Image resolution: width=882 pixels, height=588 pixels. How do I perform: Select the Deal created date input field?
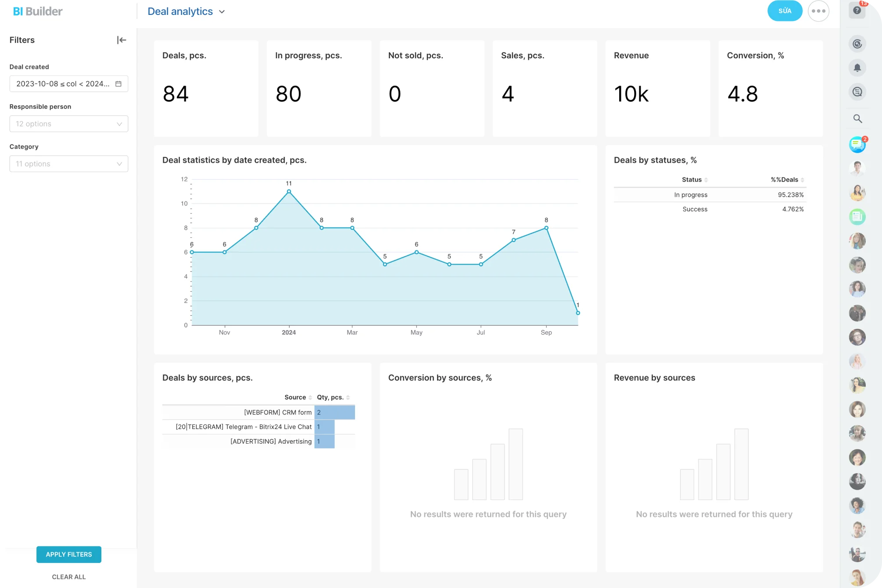pyautogui.click(x=68, y=83)
